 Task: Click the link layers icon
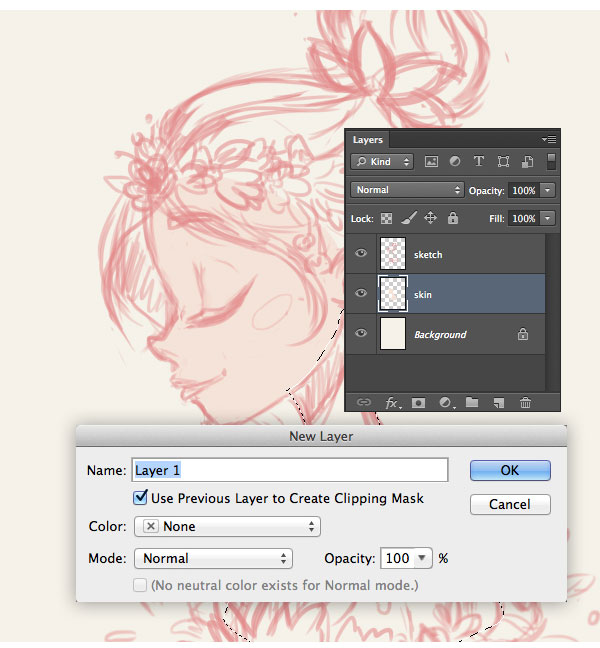364,402
